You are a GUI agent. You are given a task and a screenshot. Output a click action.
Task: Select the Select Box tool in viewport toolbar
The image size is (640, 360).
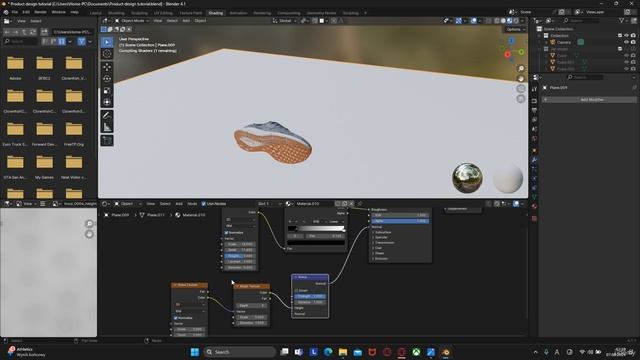[107, 42]
